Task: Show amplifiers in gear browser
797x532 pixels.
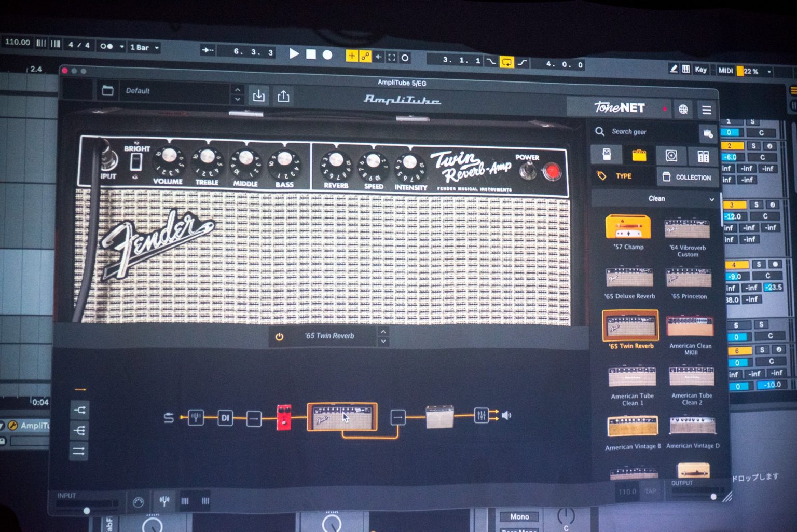Action: [x=639, y=155]
